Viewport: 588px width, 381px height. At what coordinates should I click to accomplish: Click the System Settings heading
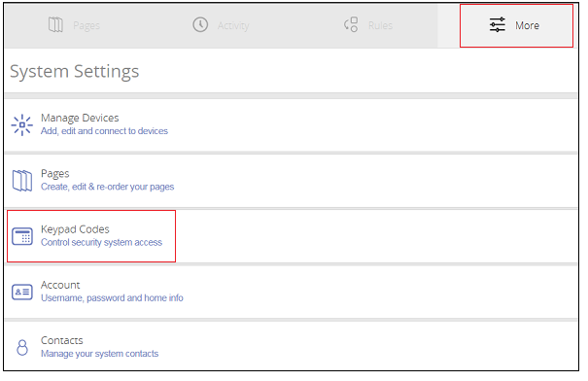pyautogui.click(x=74, y=71)
